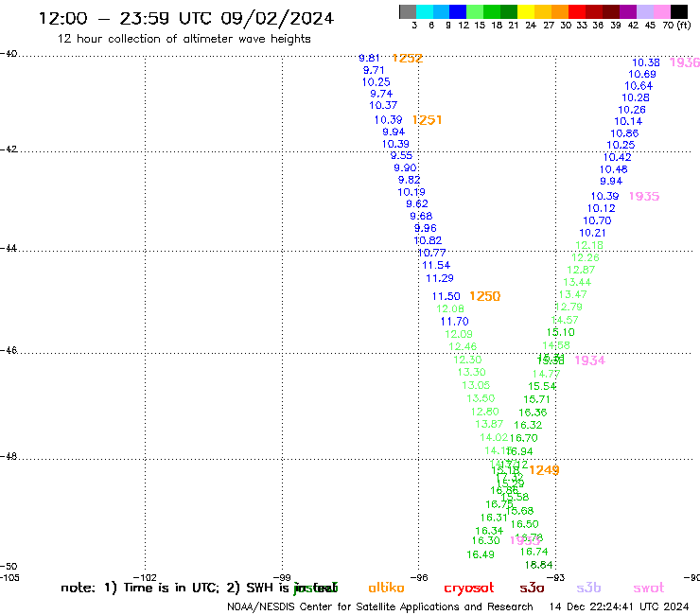Select the wave height value 15.10

pyautogui.click(x=561, y=332)
